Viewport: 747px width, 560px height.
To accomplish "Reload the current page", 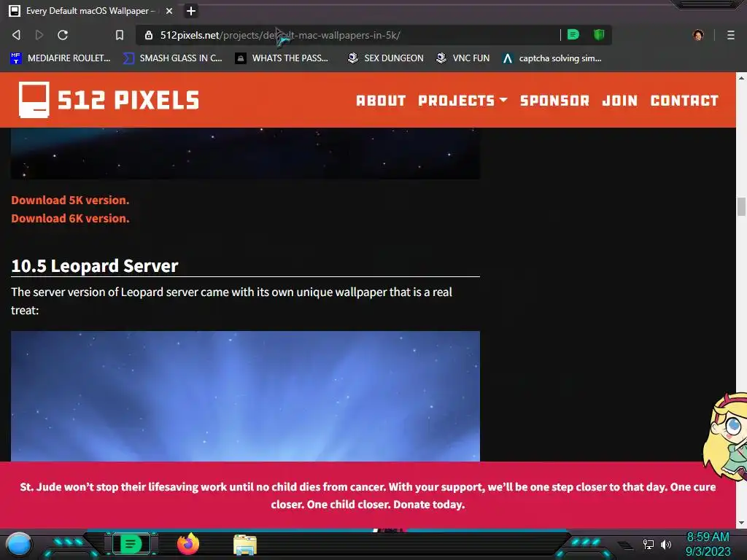I will tap(63, 35).
